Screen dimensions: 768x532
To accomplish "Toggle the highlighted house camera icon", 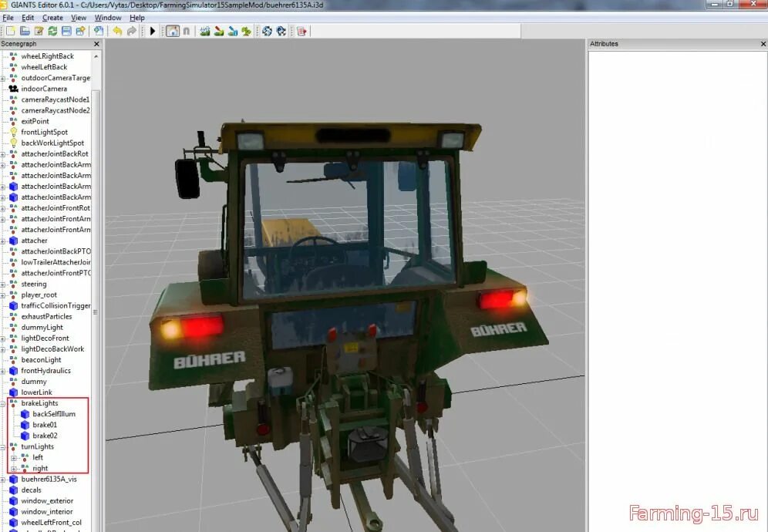I will pos(173,32).
